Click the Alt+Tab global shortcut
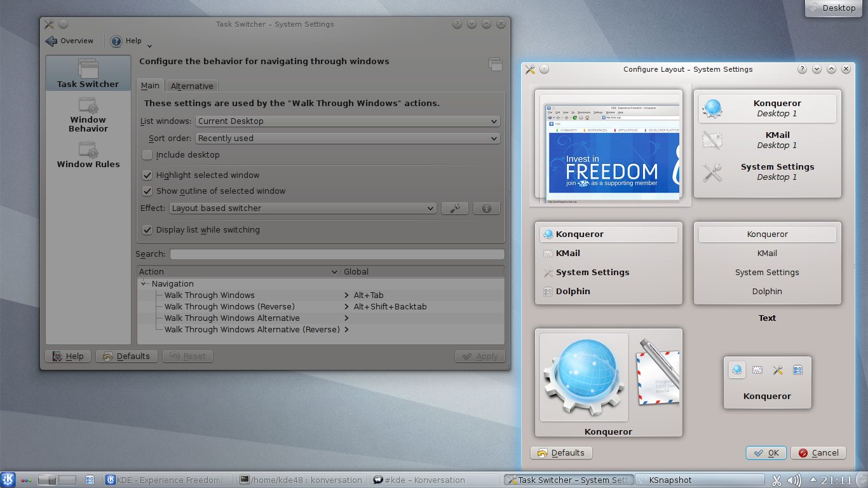The width and height of the screenshot is (868, 488). pyautogui.click(x=369, y=295)
